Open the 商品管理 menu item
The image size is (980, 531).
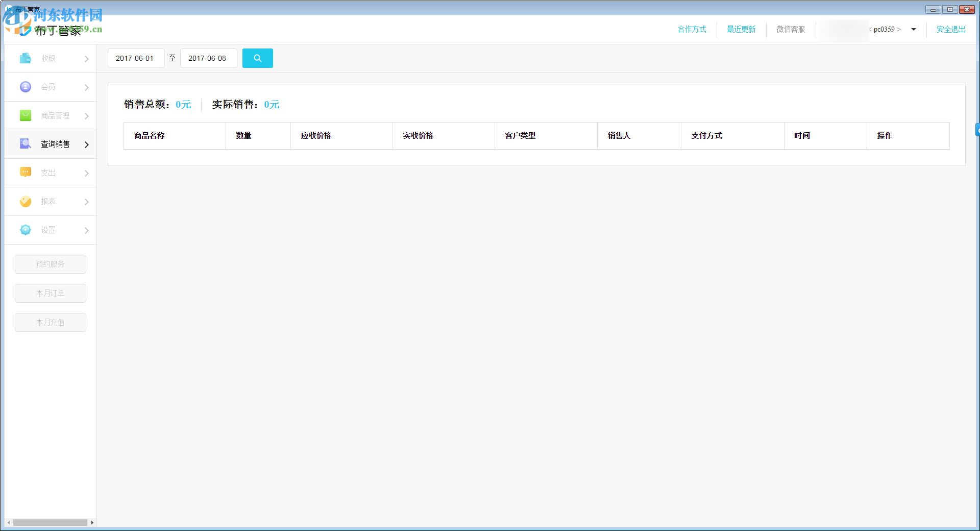(51, 115)
